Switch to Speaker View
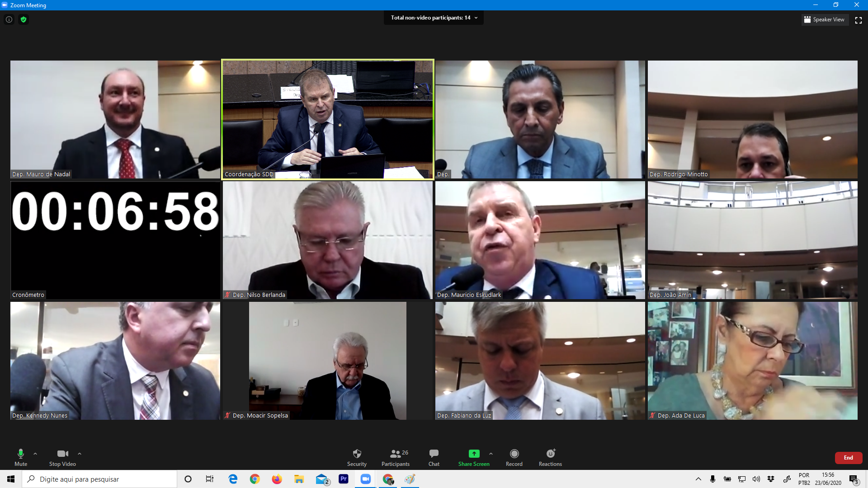 825,19
